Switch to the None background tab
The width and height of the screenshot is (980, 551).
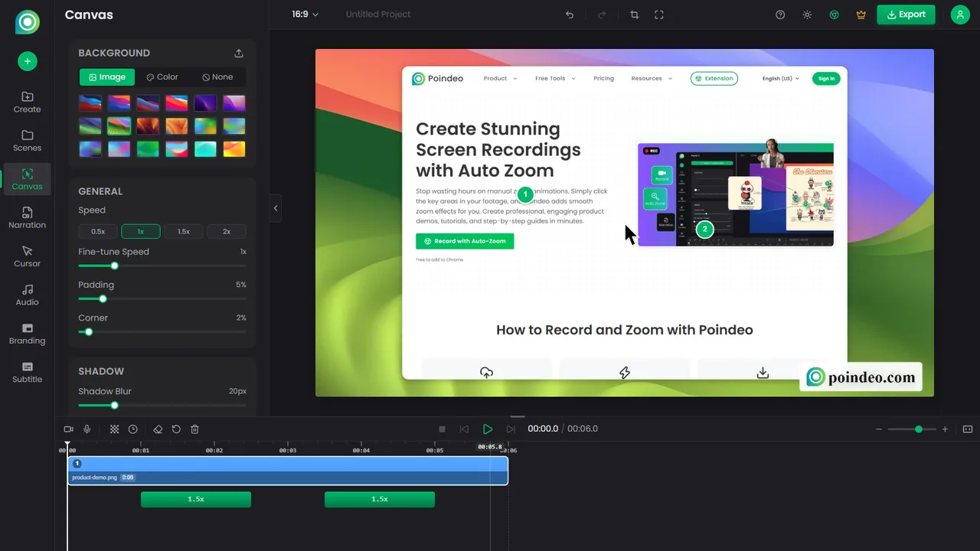tap(217, 77)
